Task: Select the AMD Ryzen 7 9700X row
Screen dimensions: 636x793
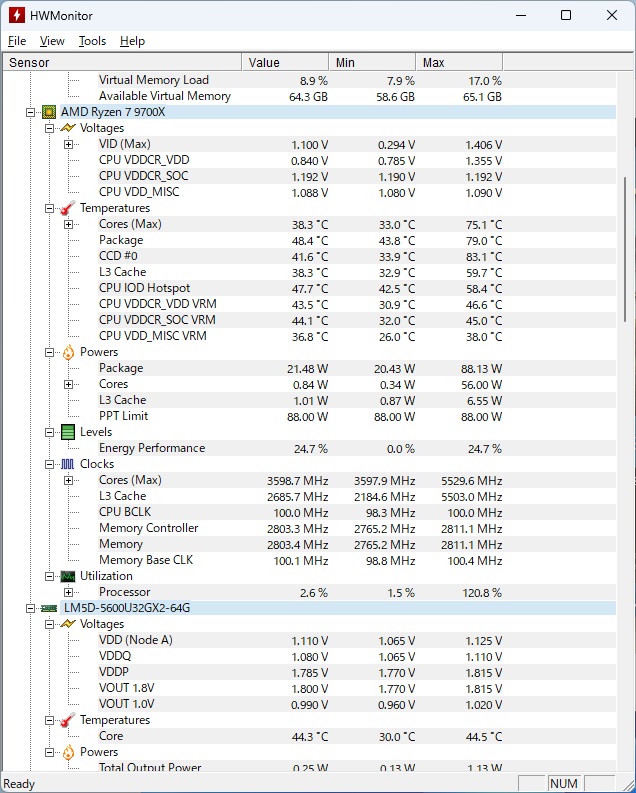Action: [338, 112]
